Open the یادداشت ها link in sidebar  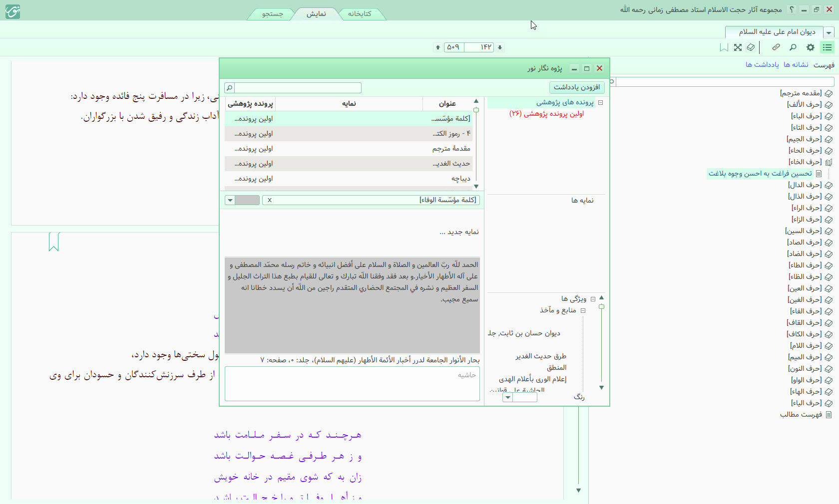pos(762,65)
